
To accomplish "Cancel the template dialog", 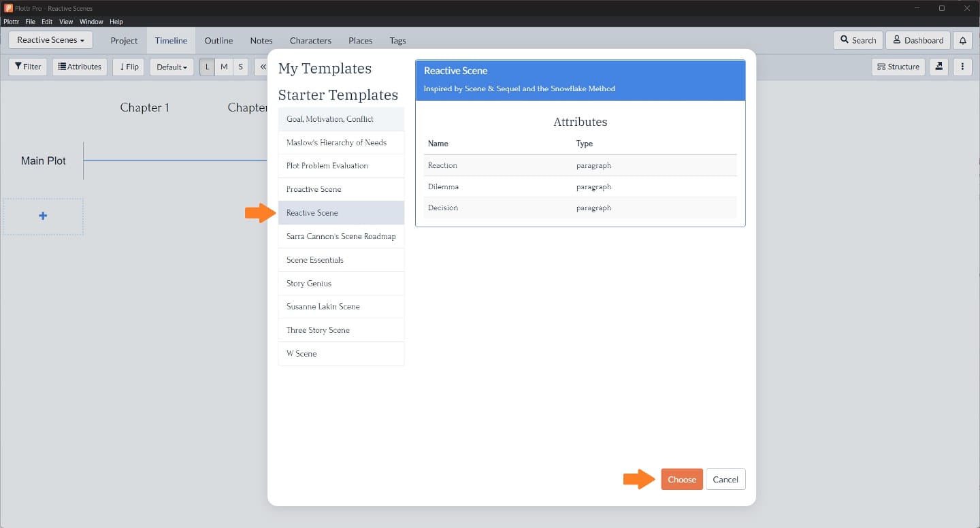I will (x=725, y=479).
